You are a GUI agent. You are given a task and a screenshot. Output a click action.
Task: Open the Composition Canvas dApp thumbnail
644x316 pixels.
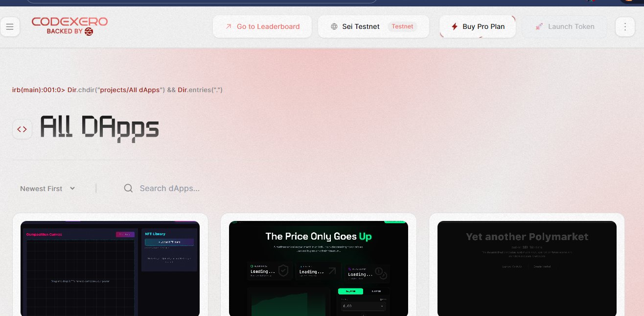(x=110, y=268)
